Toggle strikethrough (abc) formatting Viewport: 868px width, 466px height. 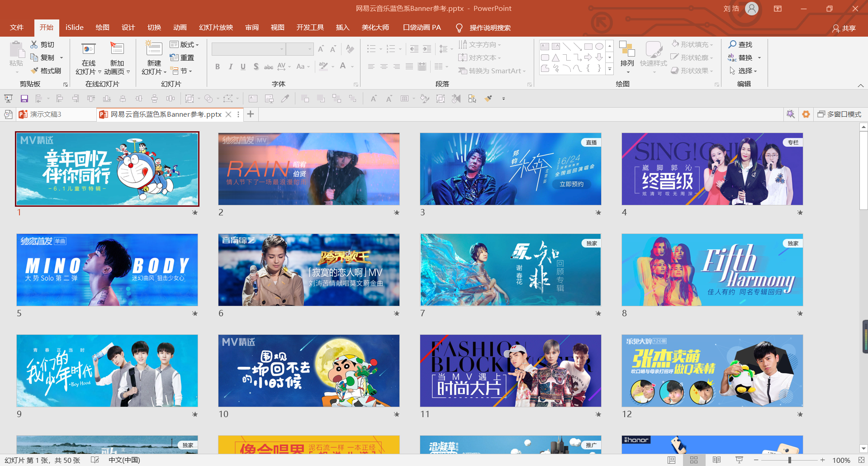tap(269, 67)
